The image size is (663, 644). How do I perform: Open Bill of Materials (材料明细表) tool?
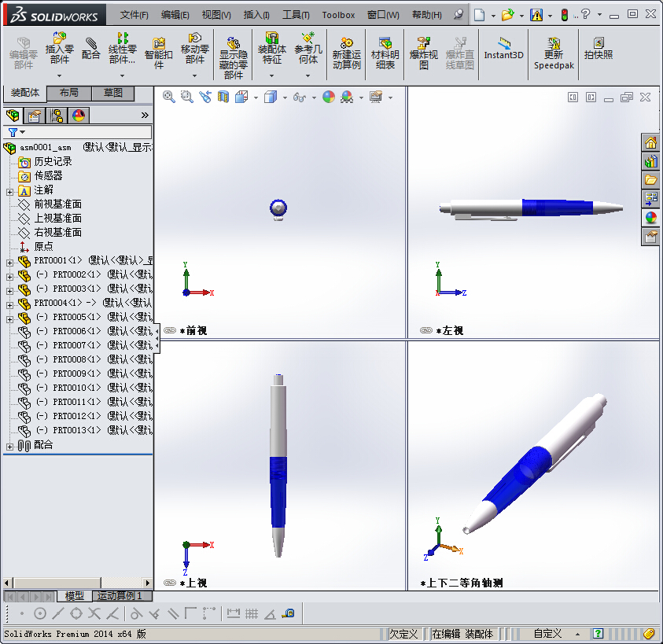[385, 53]
